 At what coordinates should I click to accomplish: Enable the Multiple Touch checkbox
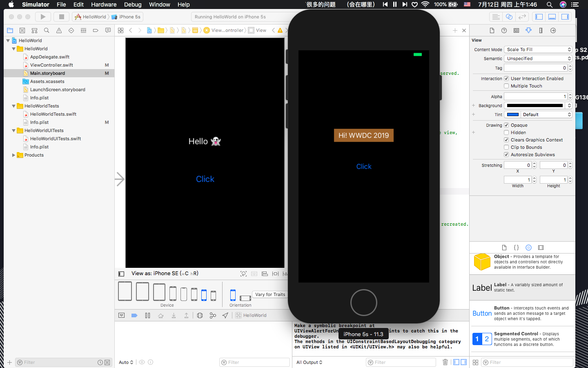pyautogui.click(x=506, y=86)
